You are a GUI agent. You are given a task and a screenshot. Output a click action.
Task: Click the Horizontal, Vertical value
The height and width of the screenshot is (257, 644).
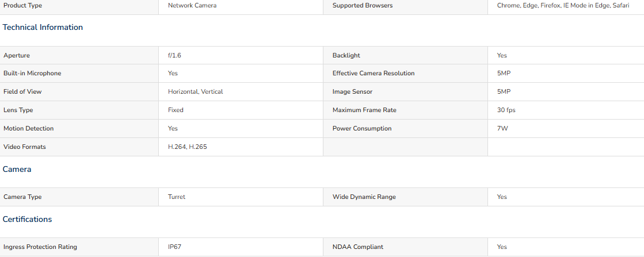point(196,92)
